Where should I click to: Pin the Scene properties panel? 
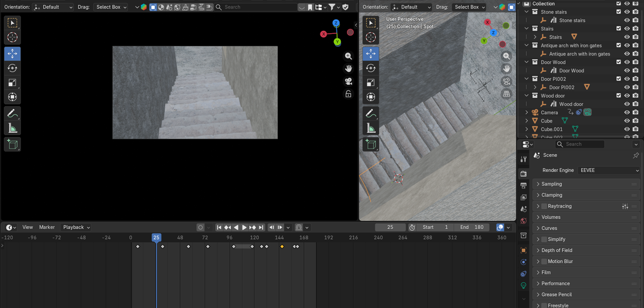pos(635,155)
